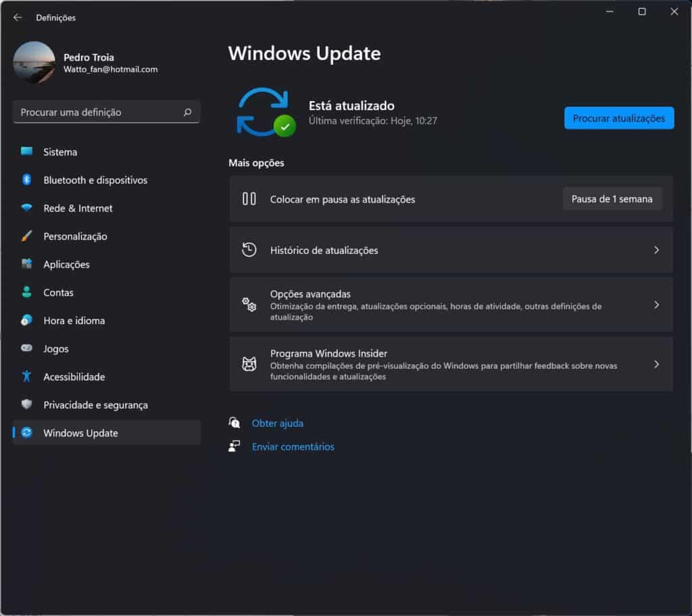Click Procurar atualizações button
This screenshot has width=692, height=616.
pyautogui.click(x=618, y=118)
